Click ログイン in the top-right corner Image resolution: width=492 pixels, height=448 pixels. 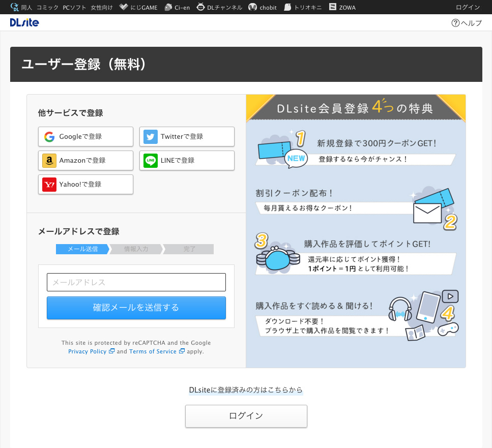468,7
